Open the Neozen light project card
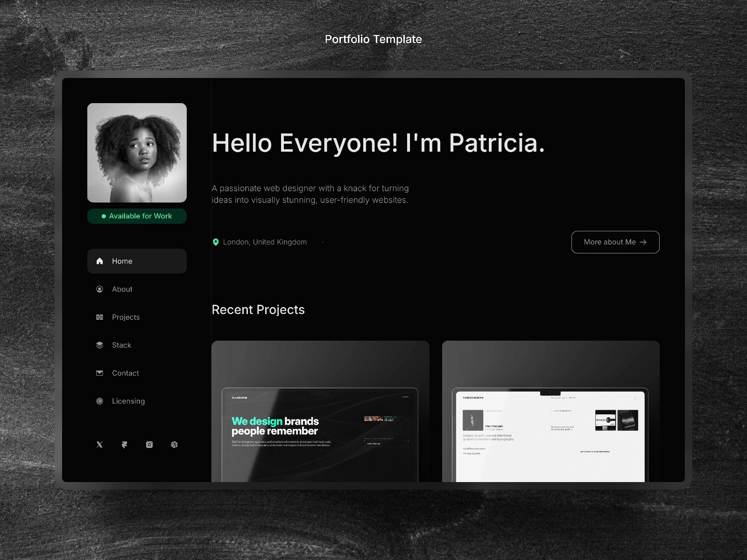 point(551,411)
